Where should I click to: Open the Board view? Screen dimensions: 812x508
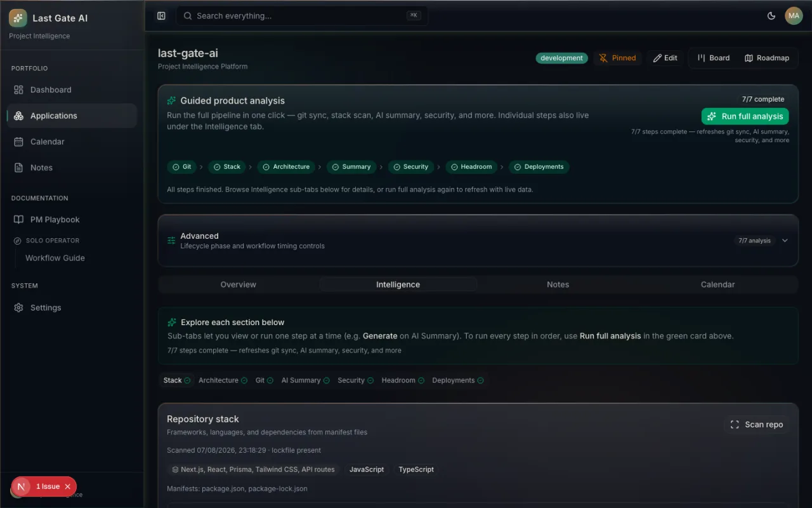click(x=714, y=58)
